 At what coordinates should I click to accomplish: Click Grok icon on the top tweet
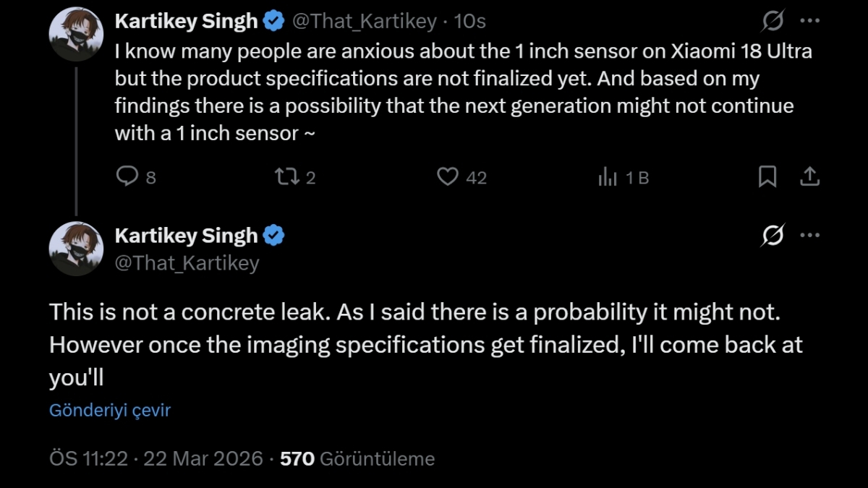pos(773,22)
